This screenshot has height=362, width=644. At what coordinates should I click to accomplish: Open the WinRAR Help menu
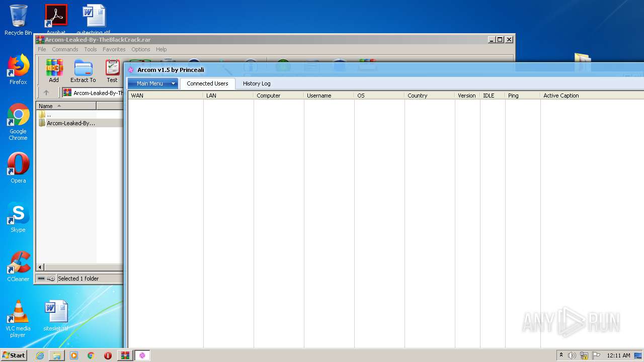(x=162, y=49)
